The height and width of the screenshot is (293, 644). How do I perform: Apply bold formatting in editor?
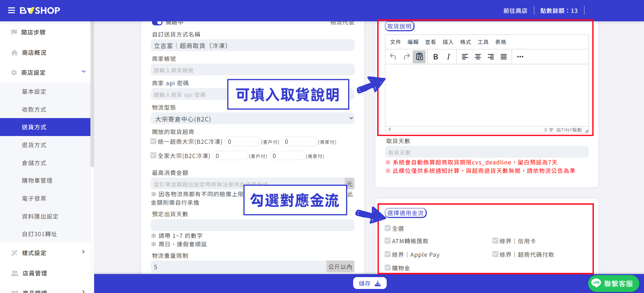[x=436, y=57]
